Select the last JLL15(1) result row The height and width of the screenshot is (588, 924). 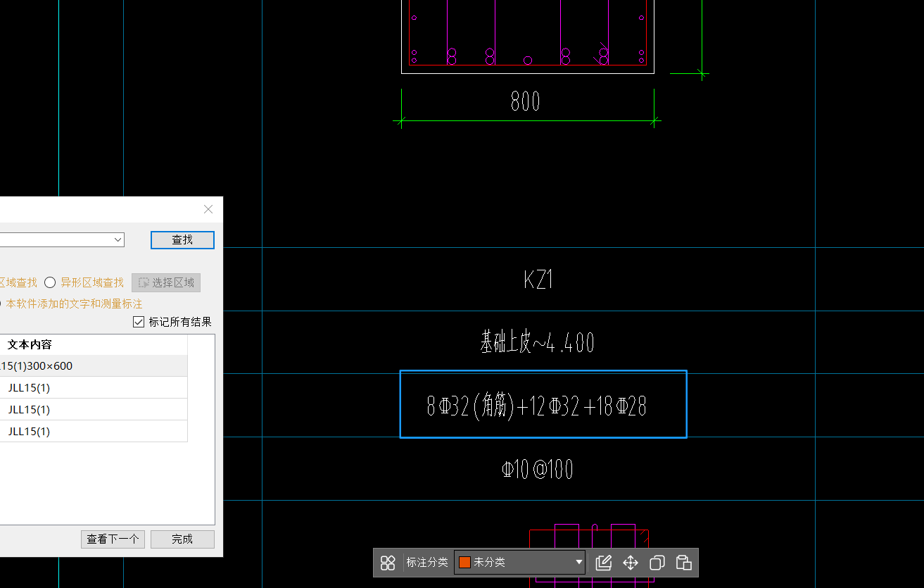click(94, 432)
